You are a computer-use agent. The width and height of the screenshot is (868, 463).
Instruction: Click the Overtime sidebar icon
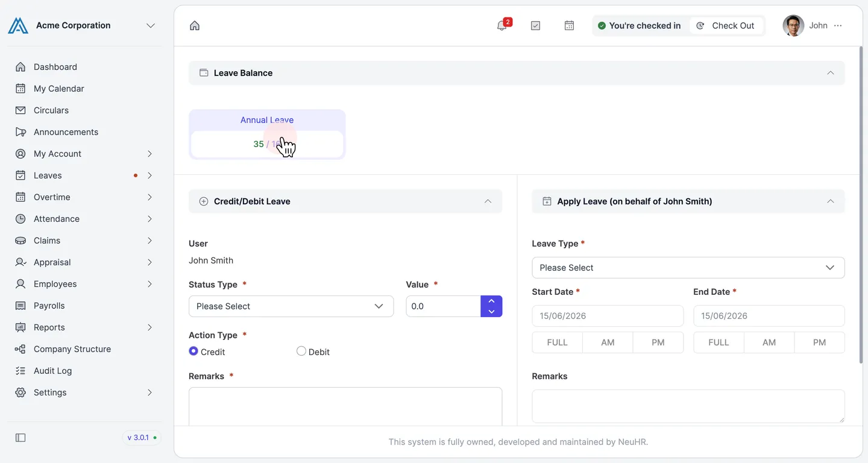[20, 197]
